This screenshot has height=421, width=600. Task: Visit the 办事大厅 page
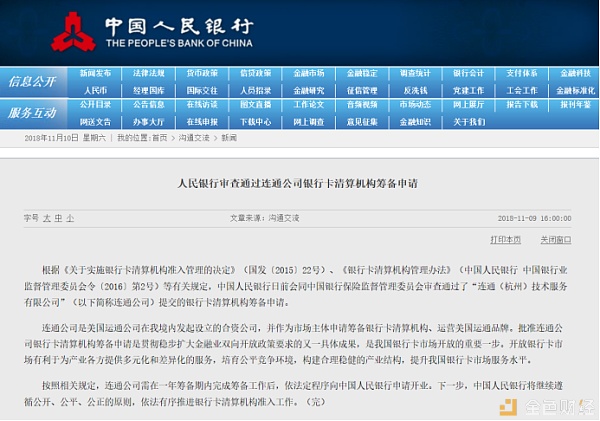[x=148, y=122]
